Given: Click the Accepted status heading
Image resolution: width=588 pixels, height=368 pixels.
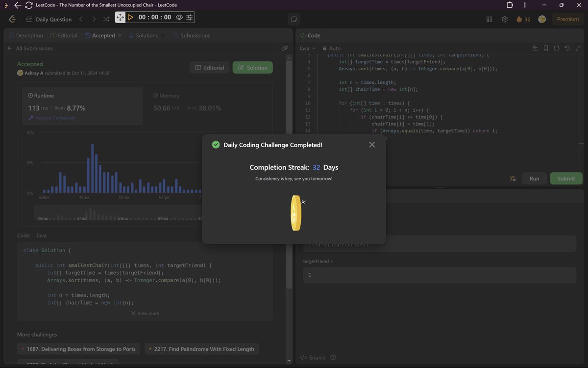Looking at the screenshot, I should [30, 64].
